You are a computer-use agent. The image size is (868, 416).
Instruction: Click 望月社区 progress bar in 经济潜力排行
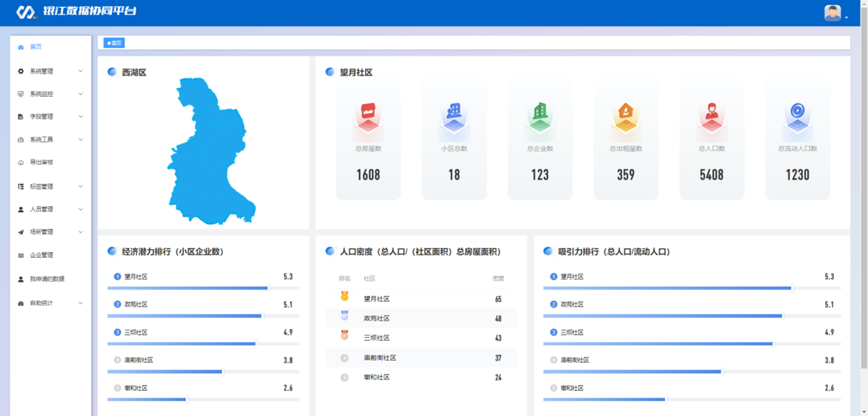[x=188, y=288]
